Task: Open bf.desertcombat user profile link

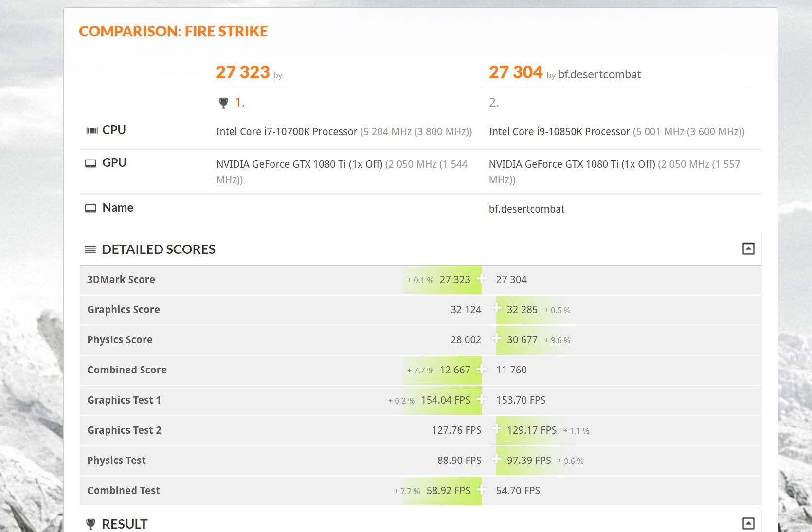Action: point(599,74)
